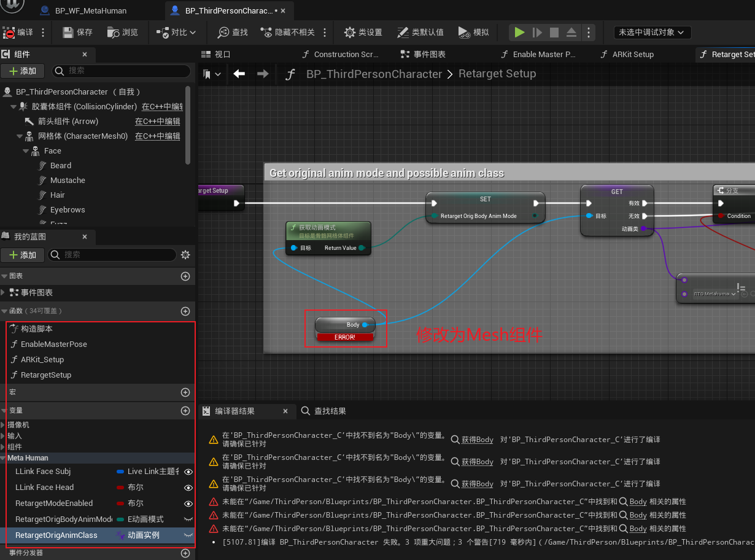755x560 pixels.
Task: Click the components search field
Action: 123,71
